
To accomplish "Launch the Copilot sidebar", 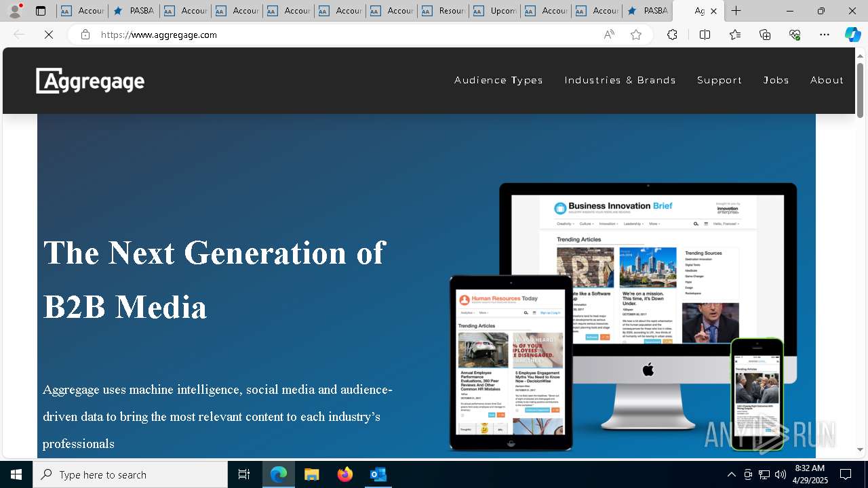I will (x=852, y=35).
